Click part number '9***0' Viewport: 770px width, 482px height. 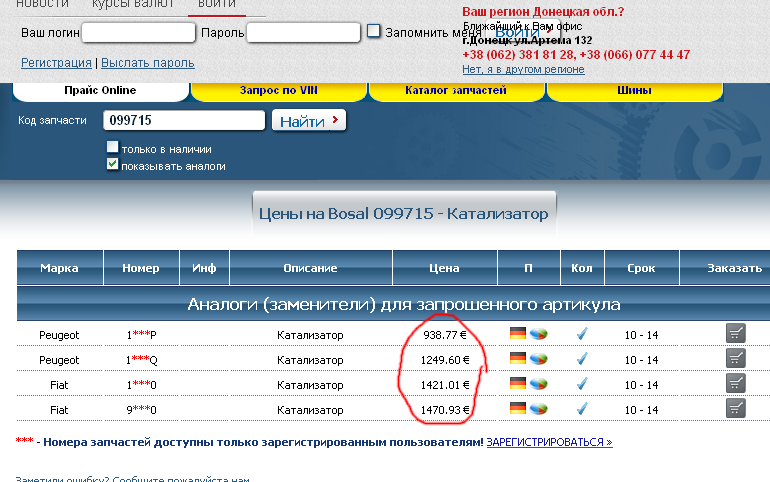coord(141,410)
